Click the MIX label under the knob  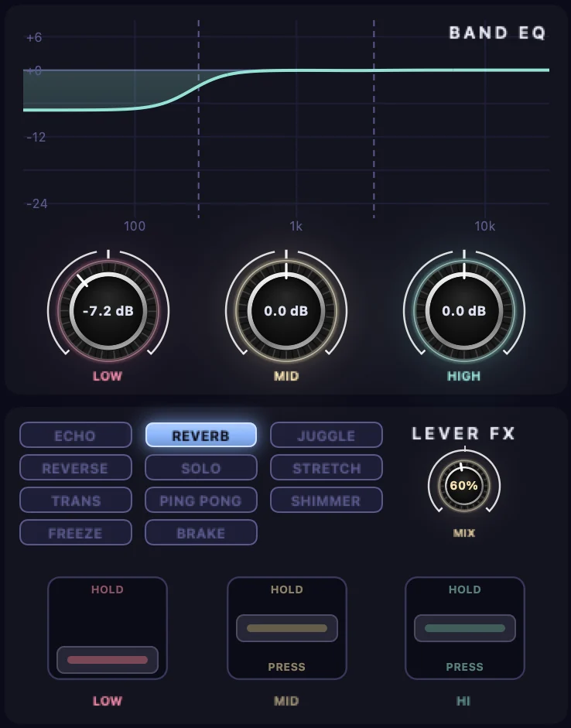[x=463, y=533]
